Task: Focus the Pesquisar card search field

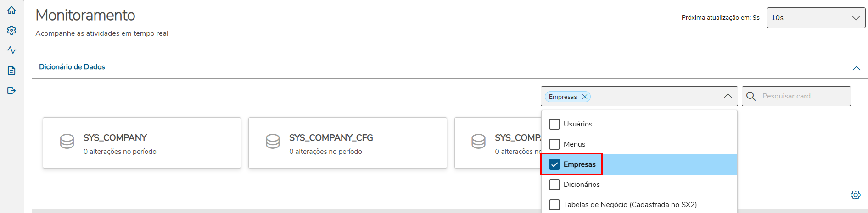Action: coord(803,96)
